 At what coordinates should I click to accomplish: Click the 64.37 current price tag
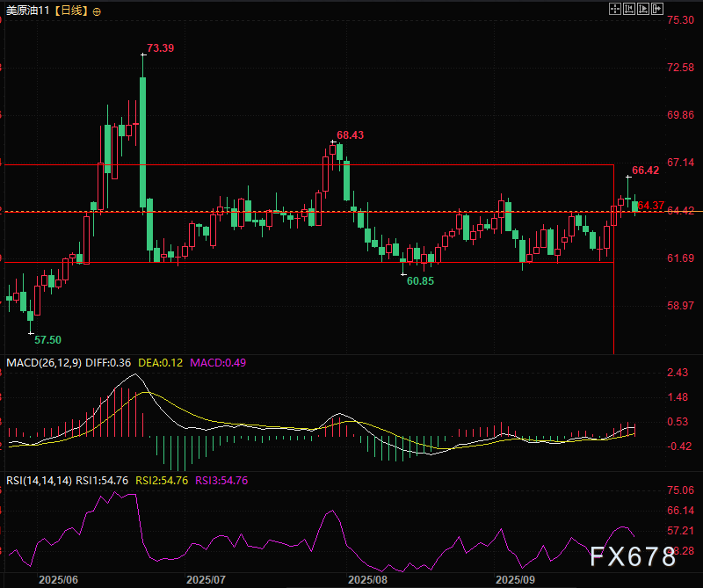click(x=651, y=205)
